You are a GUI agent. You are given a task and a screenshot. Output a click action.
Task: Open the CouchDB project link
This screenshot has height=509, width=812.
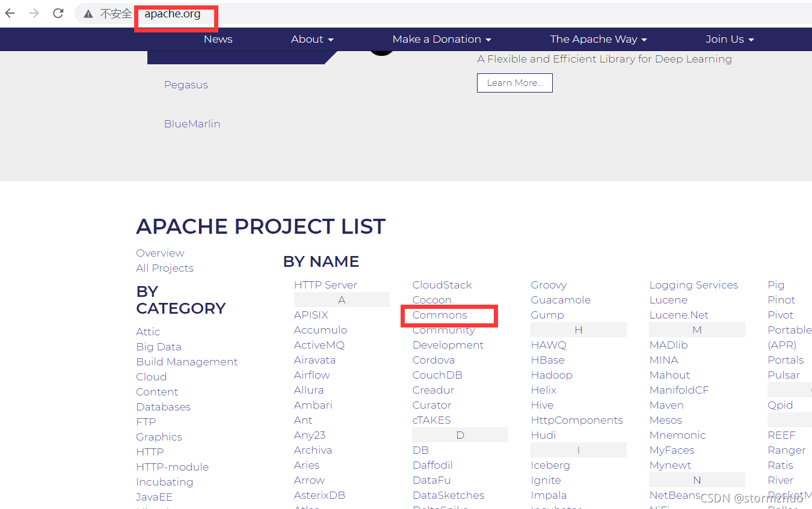click(x=437, y=375)
